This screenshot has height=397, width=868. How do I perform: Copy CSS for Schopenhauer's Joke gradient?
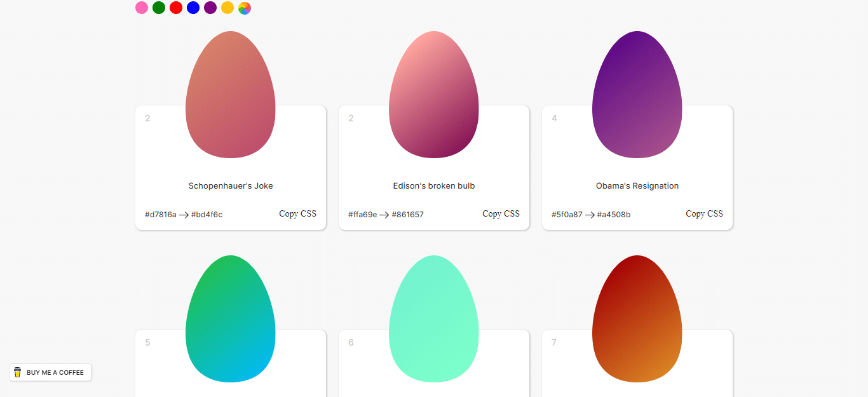(297, 213)
